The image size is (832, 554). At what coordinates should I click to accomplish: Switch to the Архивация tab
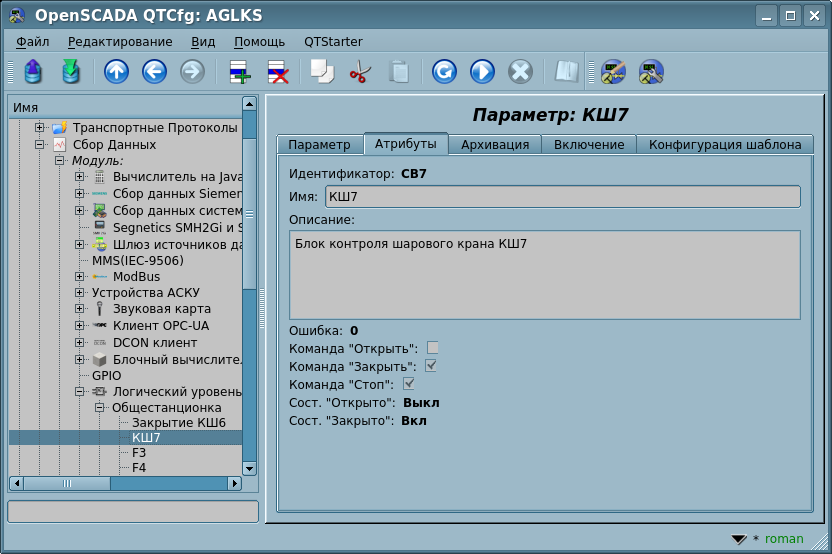point(495,144)
